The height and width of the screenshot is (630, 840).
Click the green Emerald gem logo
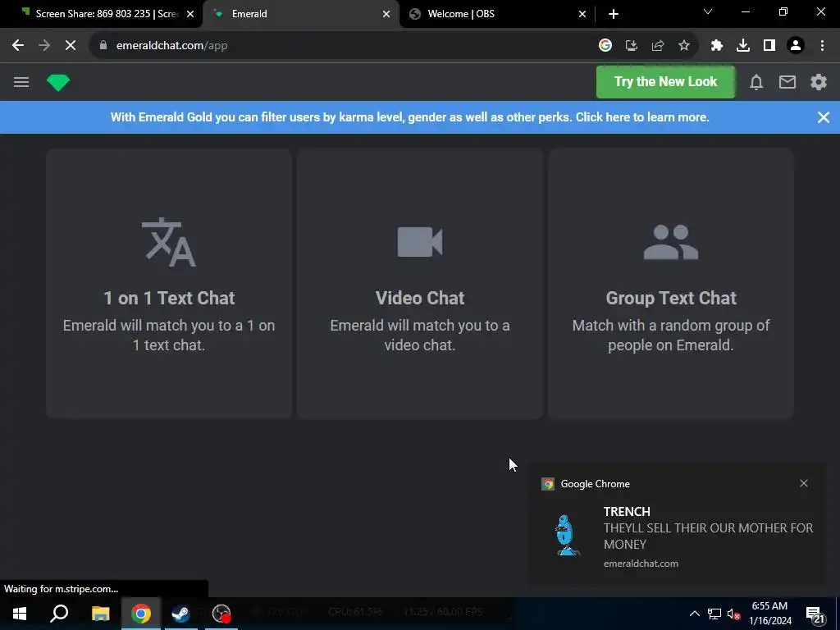click(58, 82)
